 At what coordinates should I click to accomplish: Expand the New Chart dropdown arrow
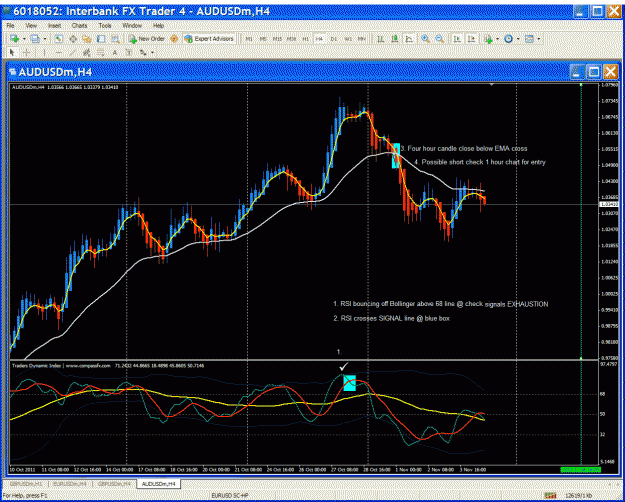24,39
